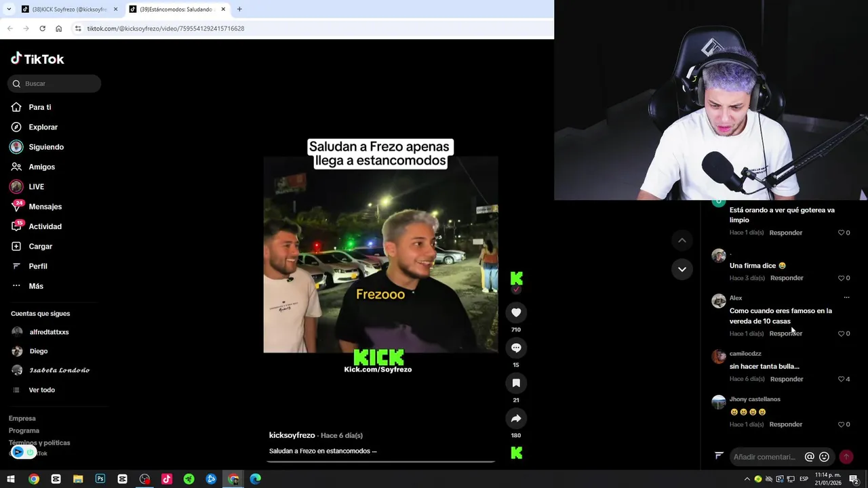Image resolution: width=868 pixels, height=488 pixels.
Task: Open followed account Isabela Londoño
Action: coord(51,370)
